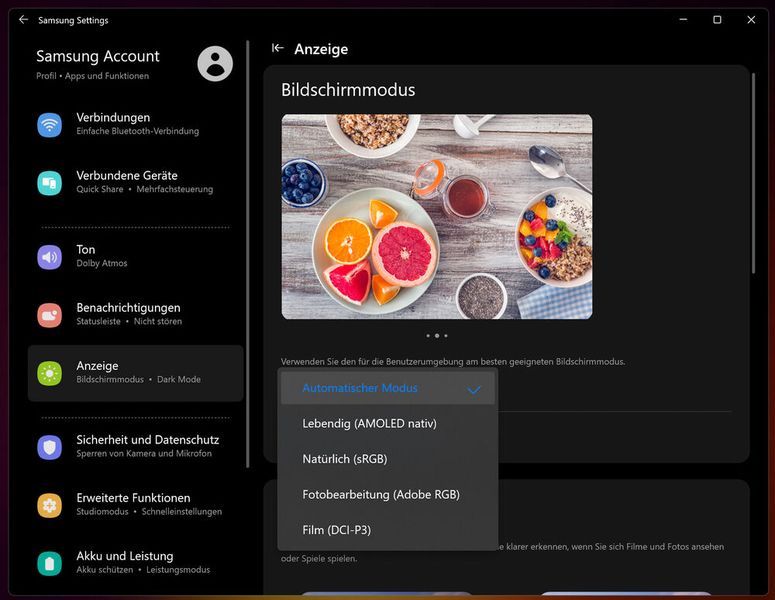Open Erweiterte Funktionen gear icon
The image size is (775, 600).
tap(50, 505)
